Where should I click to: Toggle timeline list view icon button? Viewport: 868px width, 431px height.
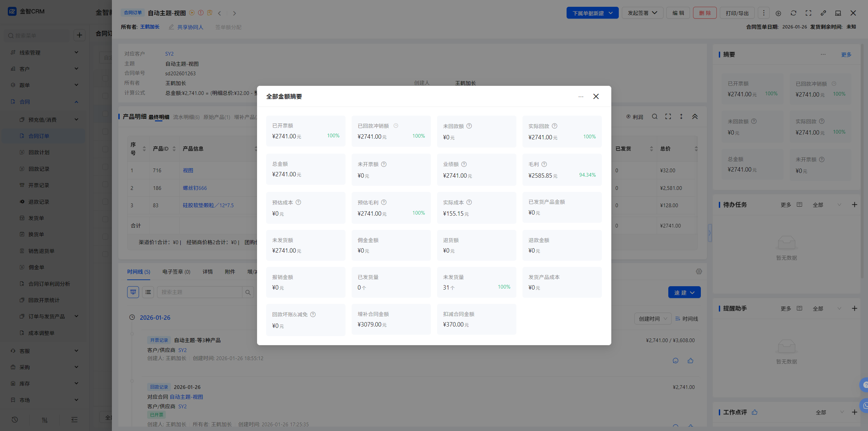(x=148, y=292)
